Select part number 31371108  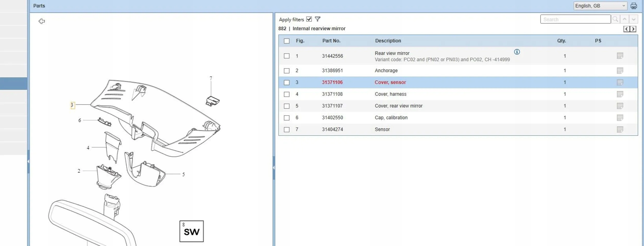(332, 94)
